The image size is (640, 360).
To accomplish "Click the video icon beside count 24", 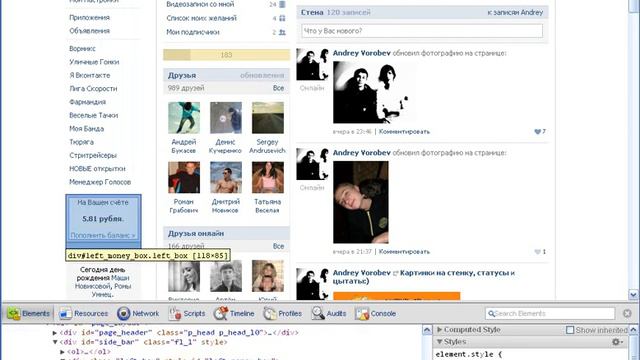I will (x=282, y=4).
